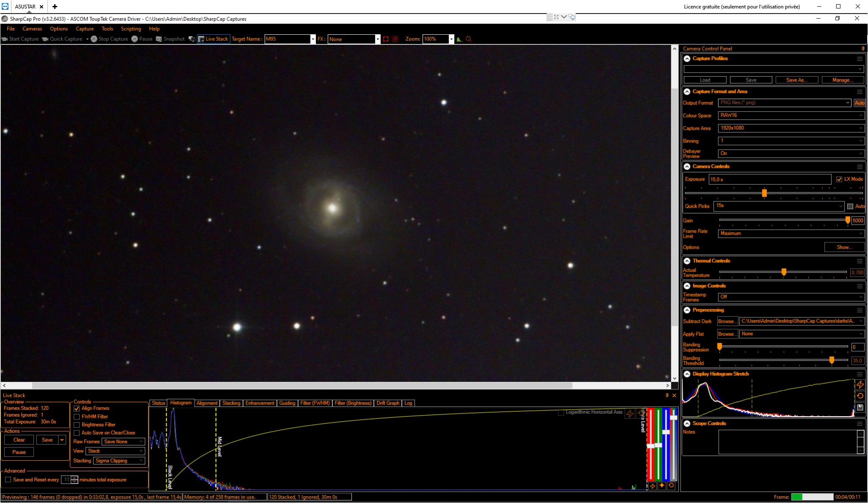Click the Manage... capture profiles button
The image size is (868, 503).
[843, 80]
